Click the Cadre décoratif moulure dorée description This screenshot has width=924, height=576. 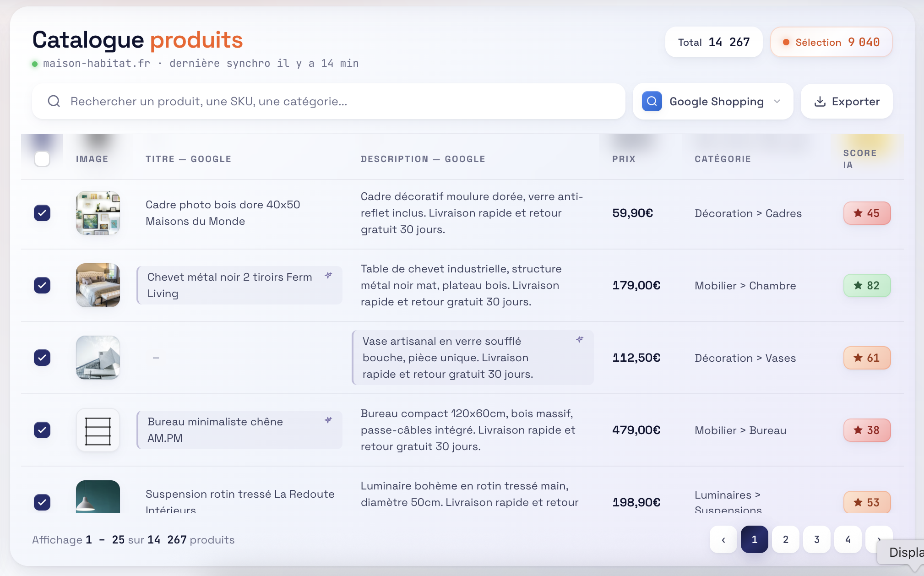click(x=472, y=213)
